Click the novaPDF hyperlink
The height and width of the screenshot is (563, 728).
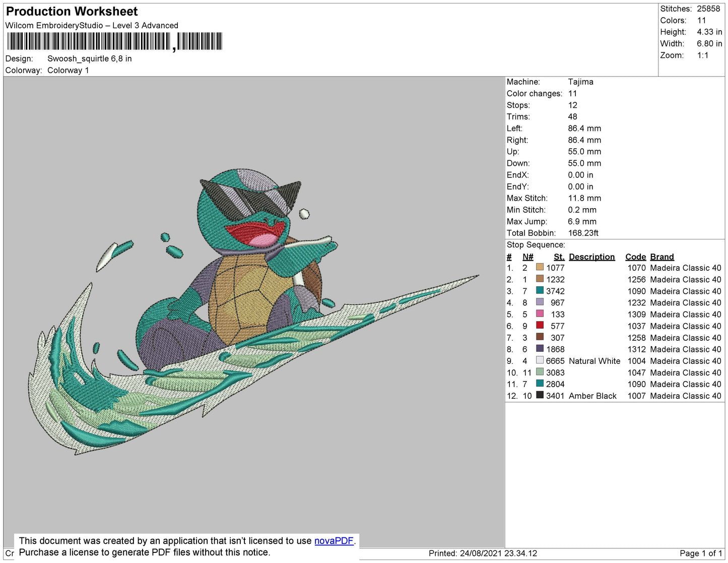click(x=334, y=541)
